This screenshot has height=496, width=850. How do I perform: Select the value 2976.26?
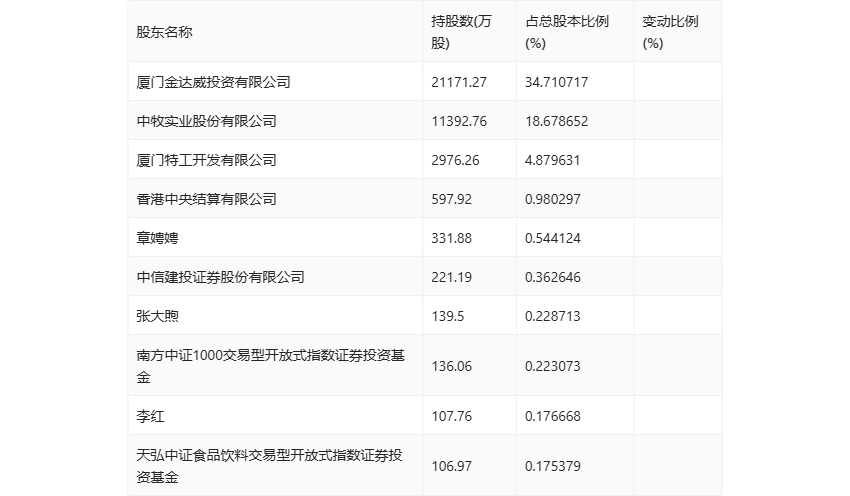click(455, 160)
